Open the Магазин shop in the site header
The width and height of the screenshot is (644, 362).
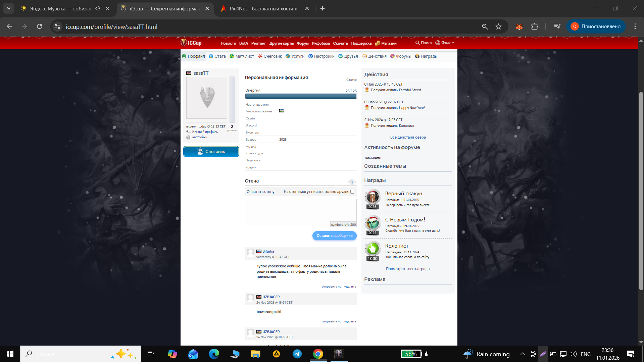coord(386,43)
